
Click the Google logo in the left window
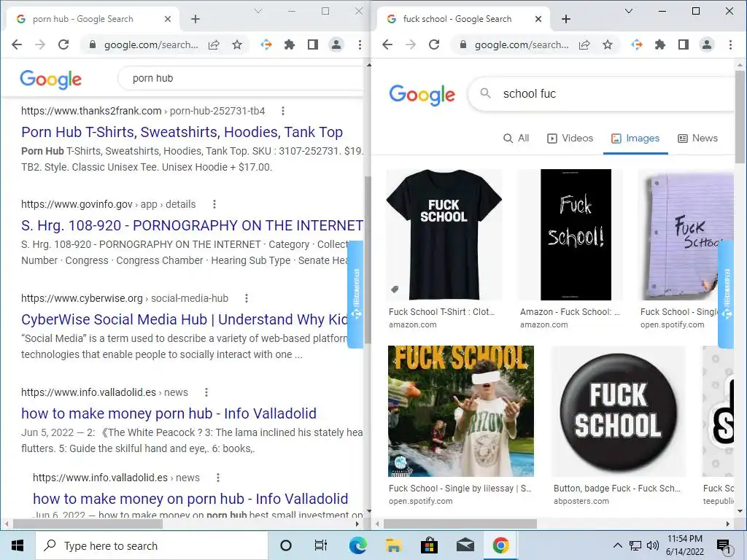[50, 79]
